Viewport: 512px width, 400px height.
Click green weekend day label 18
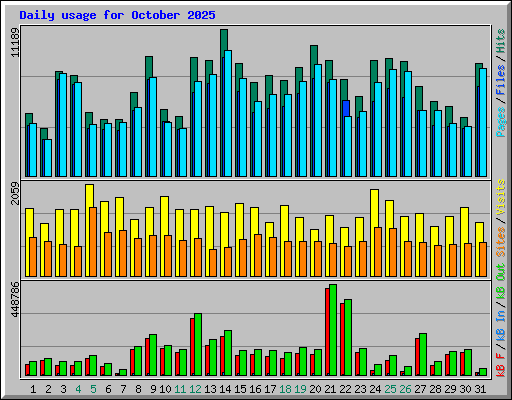click(285, 389)
